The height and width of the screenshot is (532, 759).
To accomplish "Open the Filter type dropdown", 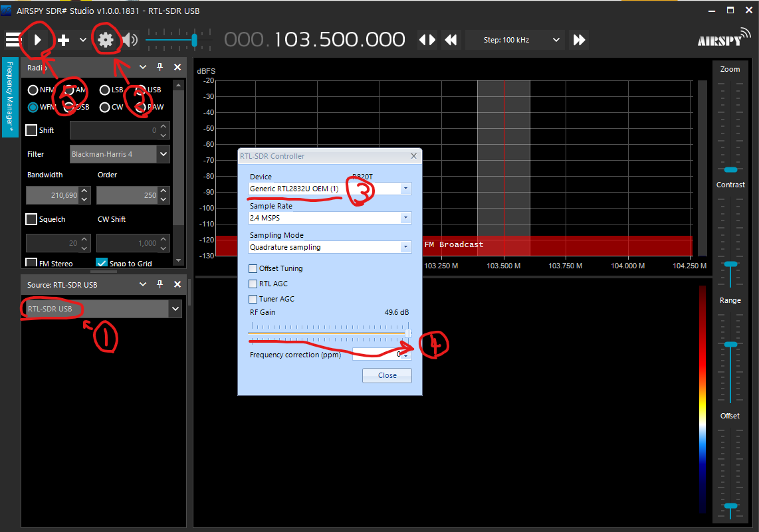I will [x=163, y=154].
